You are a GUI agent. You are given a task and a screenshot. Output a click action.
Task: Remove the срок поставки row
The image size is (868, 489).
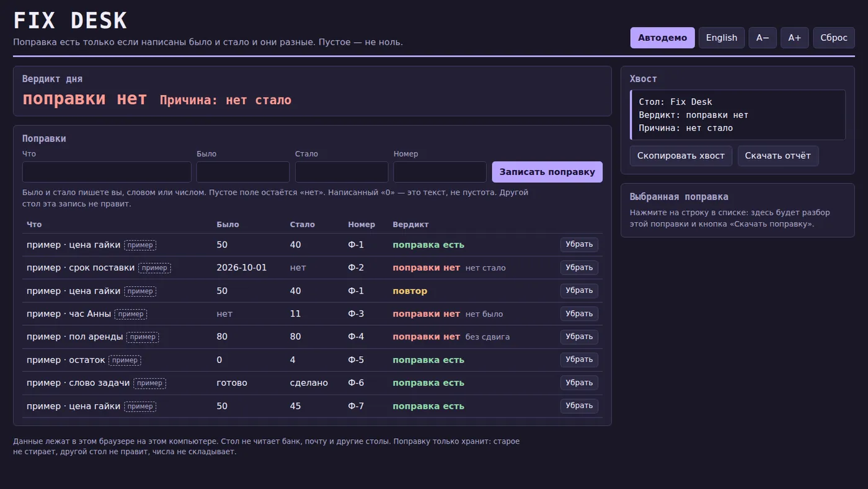(579, 267)
